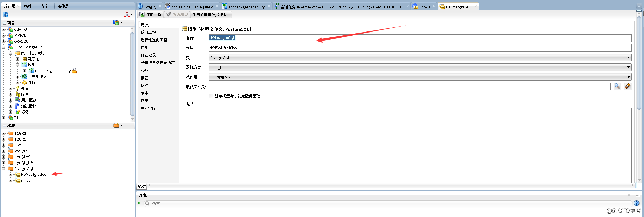Click the 可重用映射 icon
This screenshot has width=644, height=217.
[x=25, y=76]
